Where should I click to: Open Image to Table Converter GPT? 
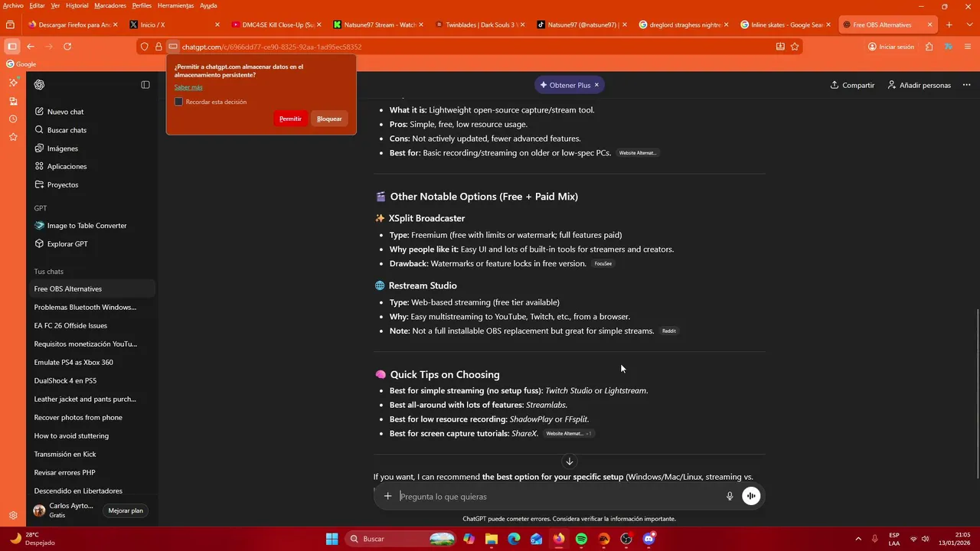(x=87, y=226)
